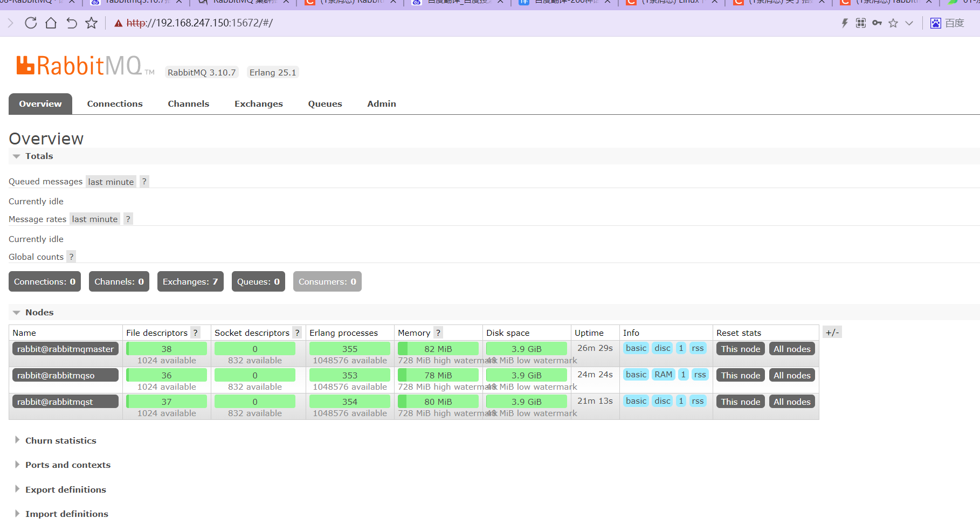Click the 'RabbitMQ 3.10.7' version label
Image resolution: width=980 pixels, height=525 pixels.
(x=202, y=72)
